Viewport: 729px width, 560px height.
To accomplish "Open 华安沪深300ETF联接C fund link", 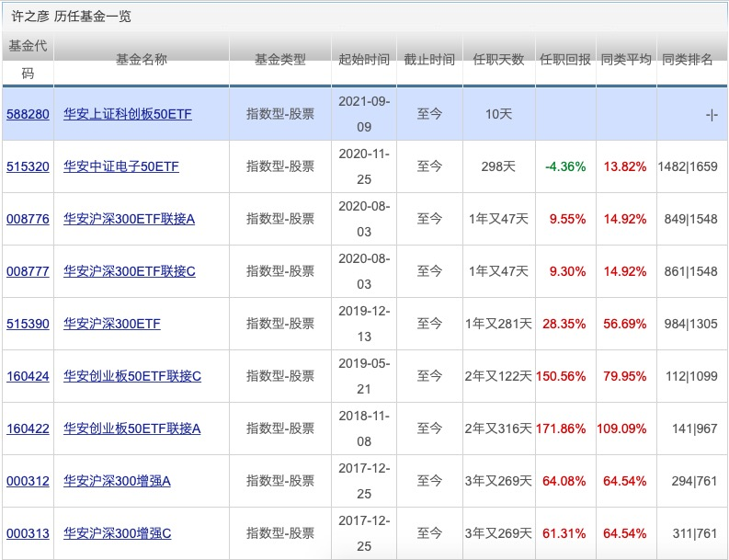I will [x=130, y=271].
